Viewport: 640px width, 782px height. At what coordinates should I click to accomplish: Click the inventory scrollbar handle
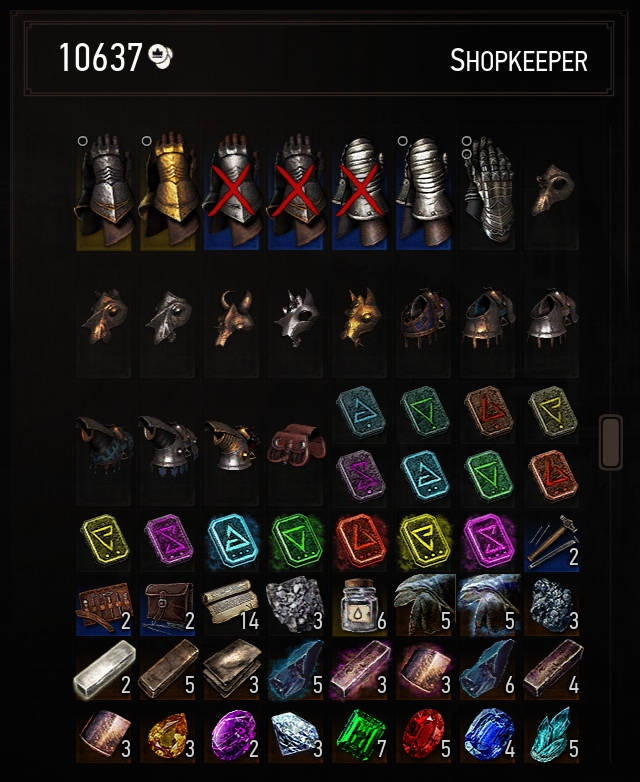click(611, 442)
